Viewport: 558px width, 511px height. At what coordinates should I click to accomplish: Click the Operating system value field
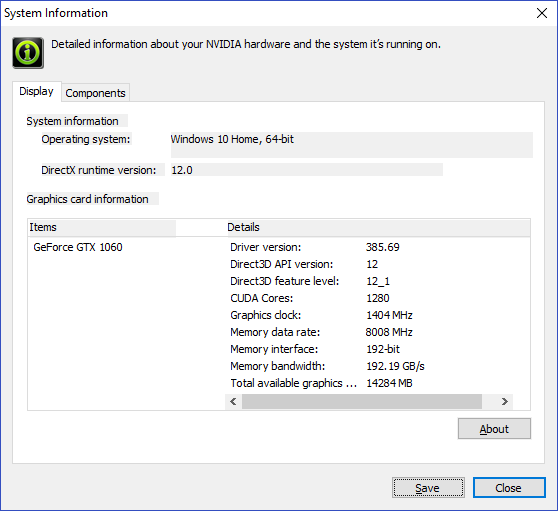(x=352, y=145)
